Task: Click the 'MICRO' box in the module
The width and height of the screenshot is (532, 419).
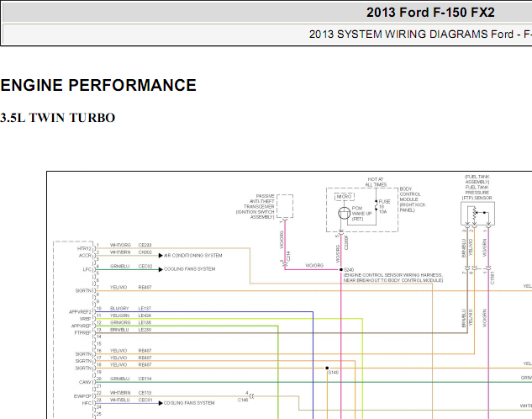Action: click(x=345, y=197)
